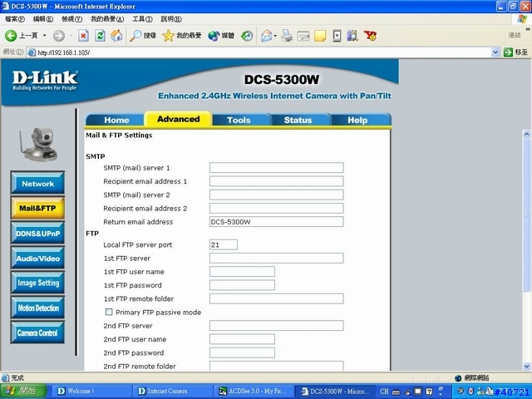The height and width of the screenshot is (399, 532).
Task: Open Favorites star in IE toolbar
Action: (x=168, y=35)
